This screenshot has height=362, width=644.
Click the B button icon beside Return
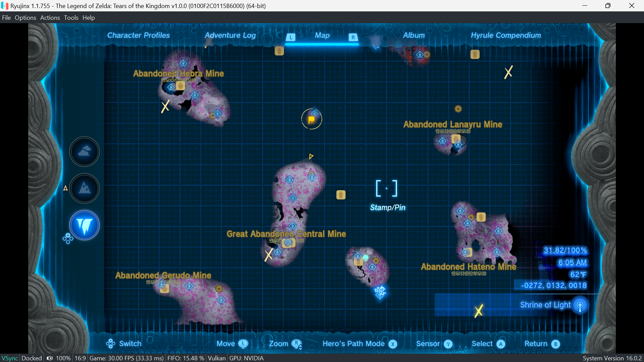tap(556, 344)
